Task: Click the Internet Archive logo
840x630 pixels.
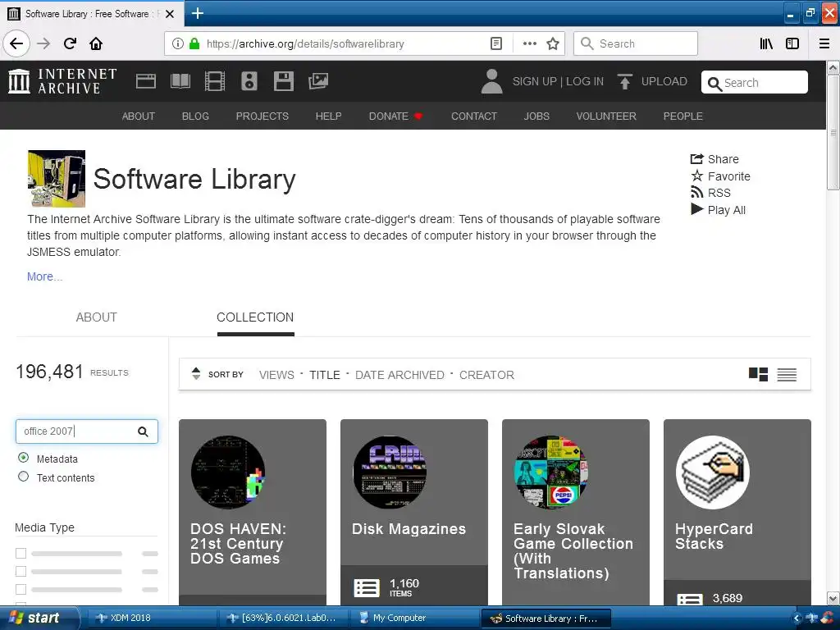Action: coord(62,81)
